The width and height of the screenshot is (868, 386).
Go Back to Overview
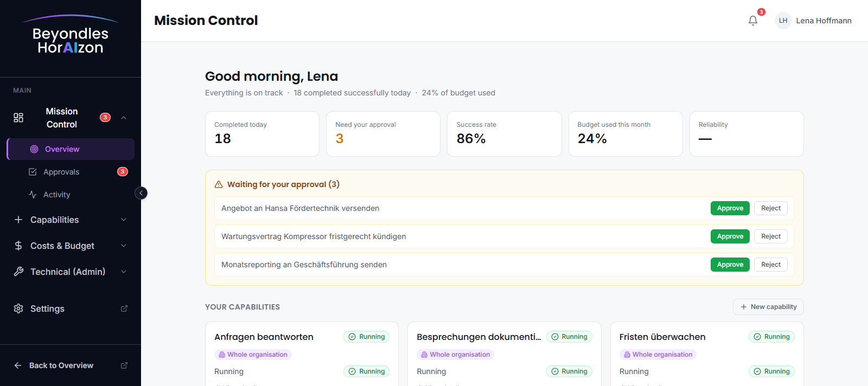(71, 365)
